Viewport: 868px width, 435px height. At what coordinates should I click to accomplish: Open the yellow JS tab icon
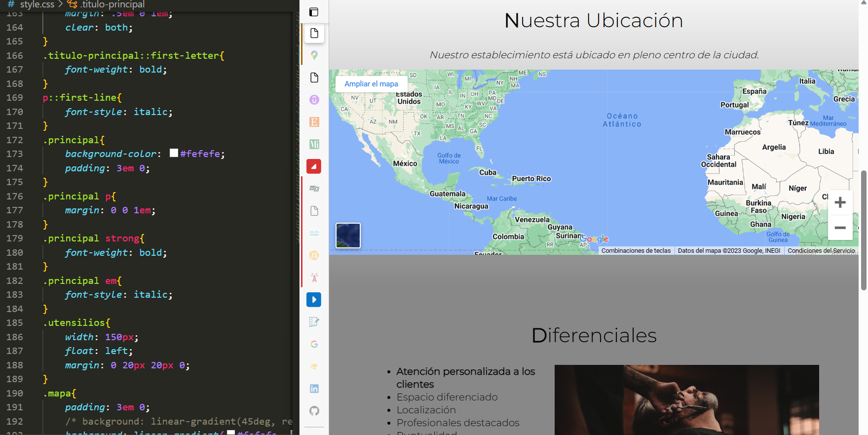point(314,255)
